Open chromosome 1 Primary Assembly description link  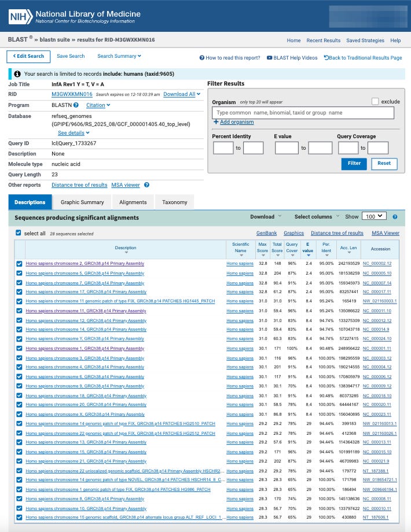click(85, 349)
